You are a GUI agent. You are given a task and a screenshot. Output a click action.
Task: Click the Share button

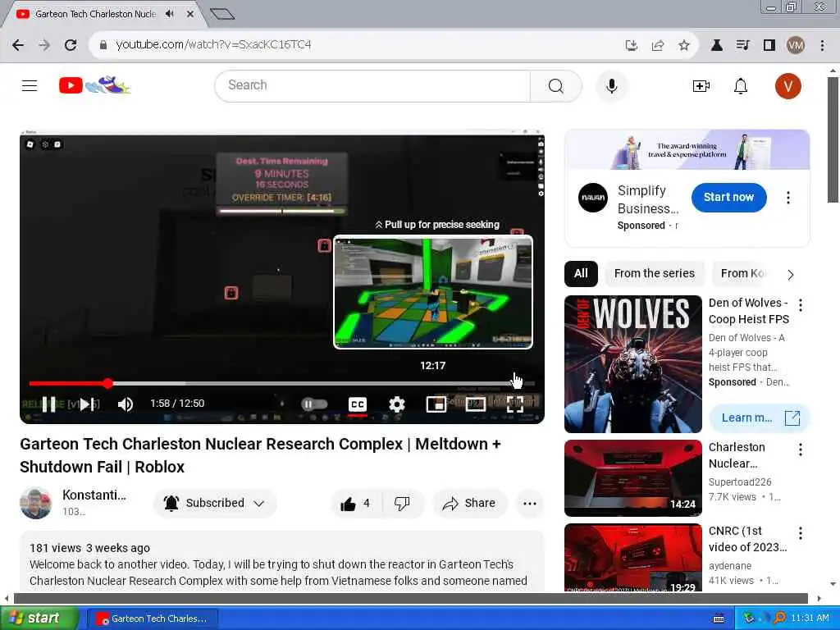[x=469, y=504]
